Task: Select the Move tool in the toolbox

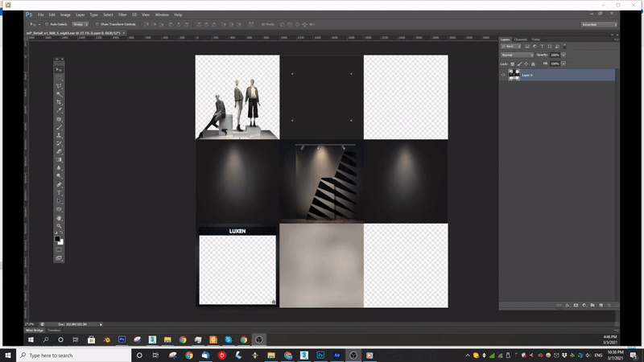Action: point(59,70)
